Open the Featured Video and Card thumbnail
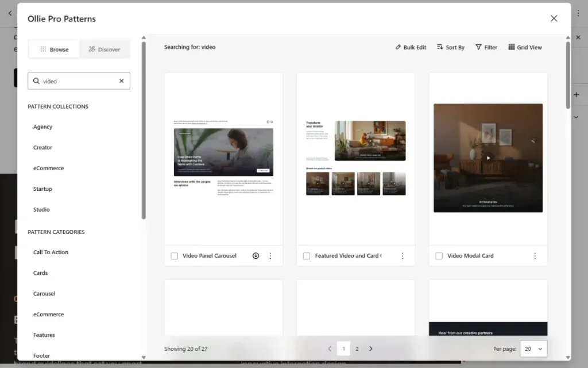Screen dimensions: 588x368 point(356,159)
